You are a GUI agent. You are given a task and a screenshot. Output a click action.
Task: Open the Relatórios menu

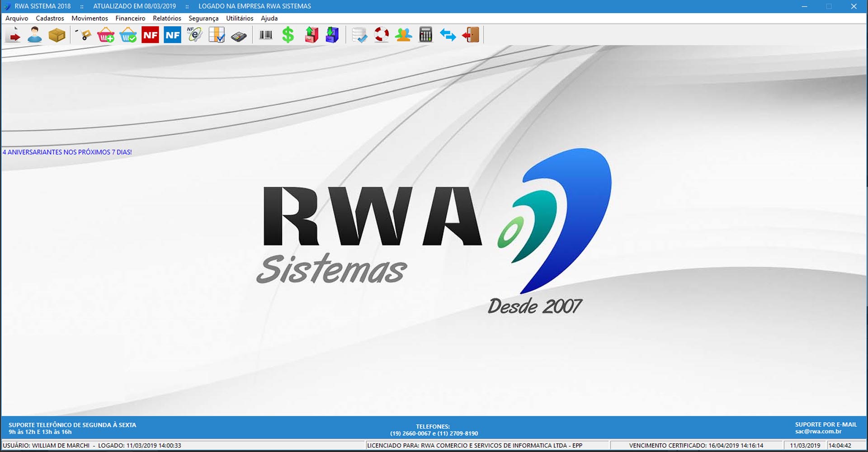[x=167, y=19]
